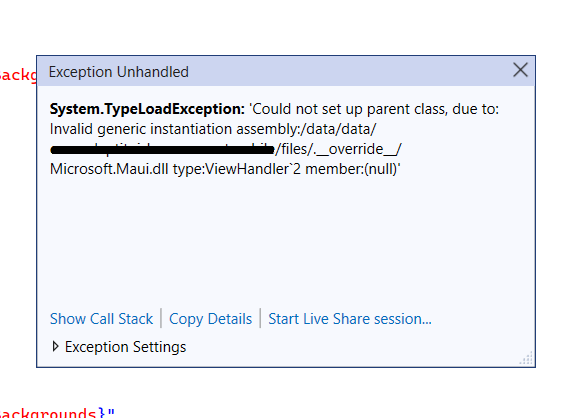The width and height of the screenshot is (584, 418).
Task: Click the Copy Details link
Action: [210, 319]
